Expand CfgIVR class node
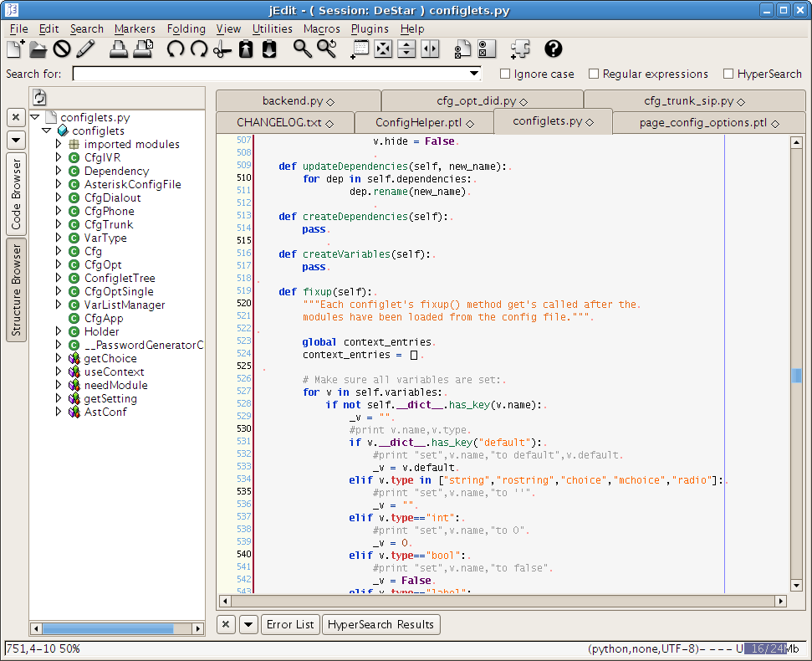The image size is (812, 661). [x=59, y=157]
